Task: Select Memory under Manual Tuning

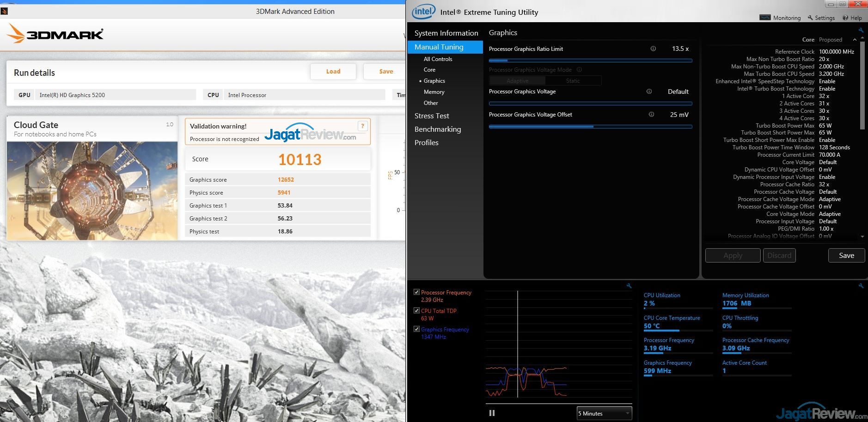Action: [434, 92]
